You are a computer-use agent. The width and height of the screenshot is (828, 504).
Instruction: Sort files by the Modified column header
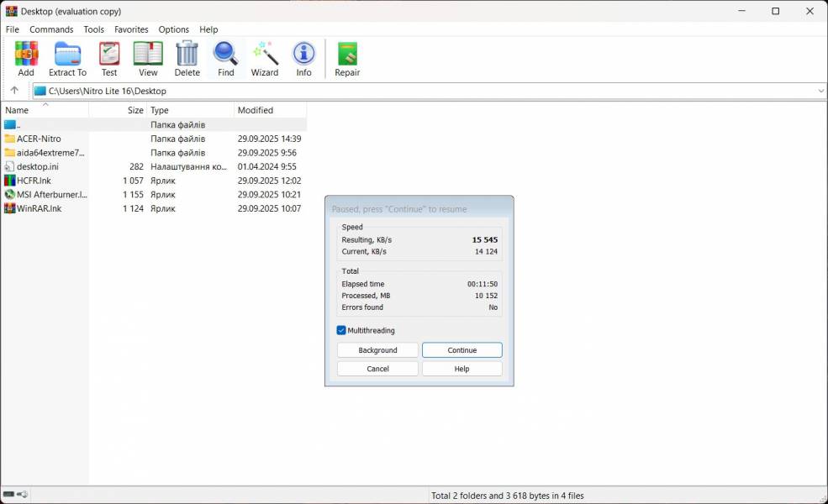pyautogui.click(x=256, y=111)
